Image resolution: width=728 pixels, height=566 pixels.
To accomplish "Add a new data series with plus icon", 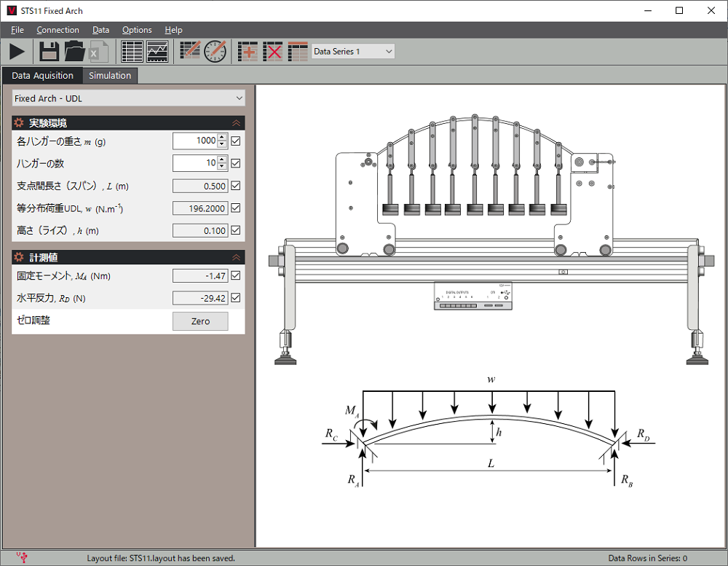I will click(248, 51).
